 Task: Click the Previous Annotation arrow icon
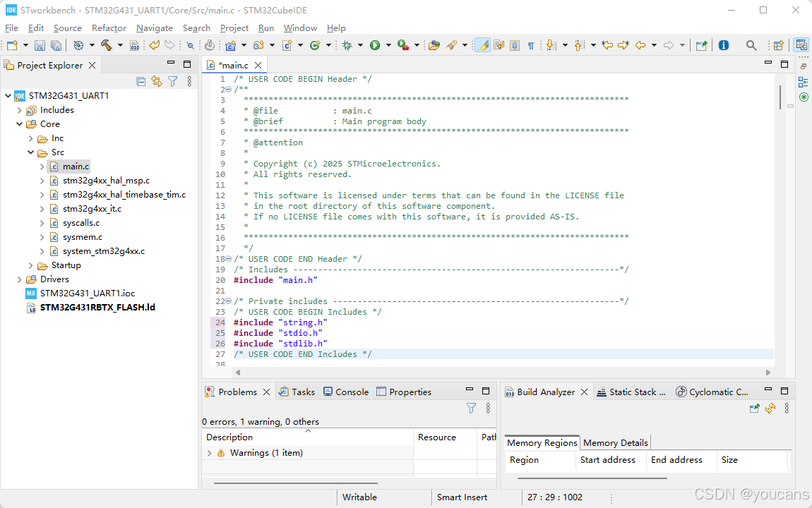[x=580, y=46]
